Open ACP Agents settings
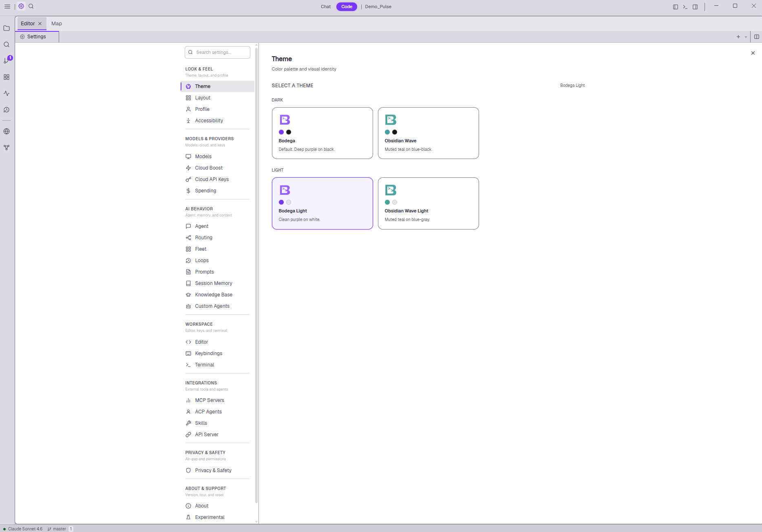Image resolution: width=762 pixels, height=532 pixels. point(217,412)
